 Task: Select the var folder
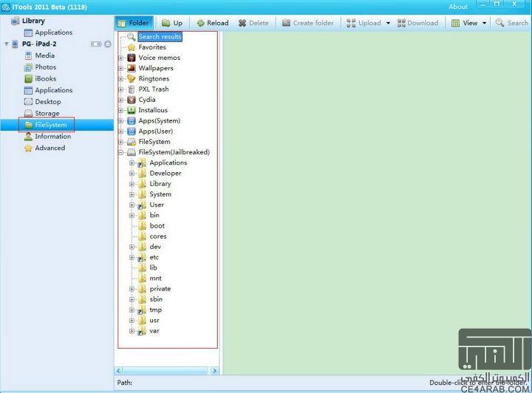154,331
